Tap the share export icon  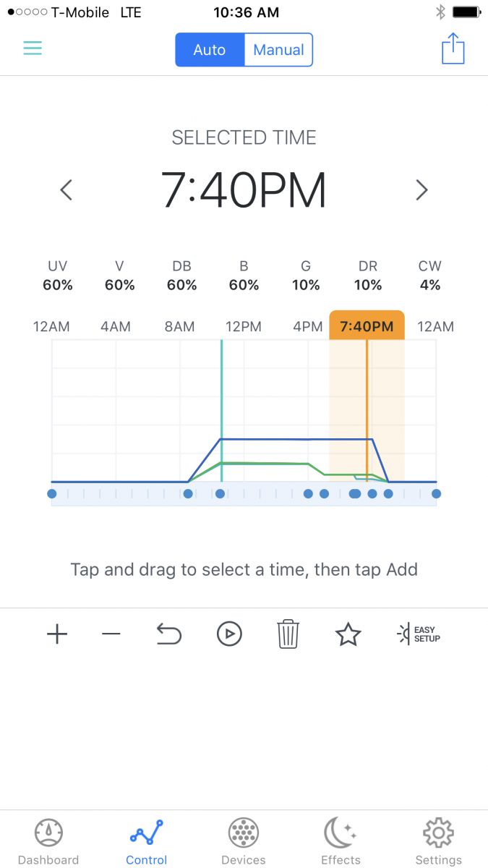point(453,49)
